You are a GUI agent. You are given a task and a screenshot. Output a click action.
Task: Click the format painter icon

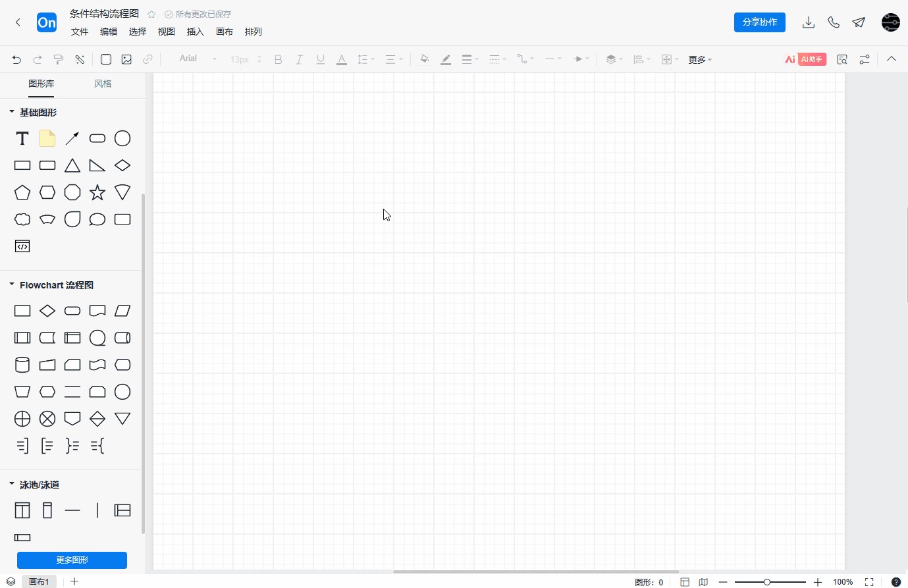pos(59,59)
